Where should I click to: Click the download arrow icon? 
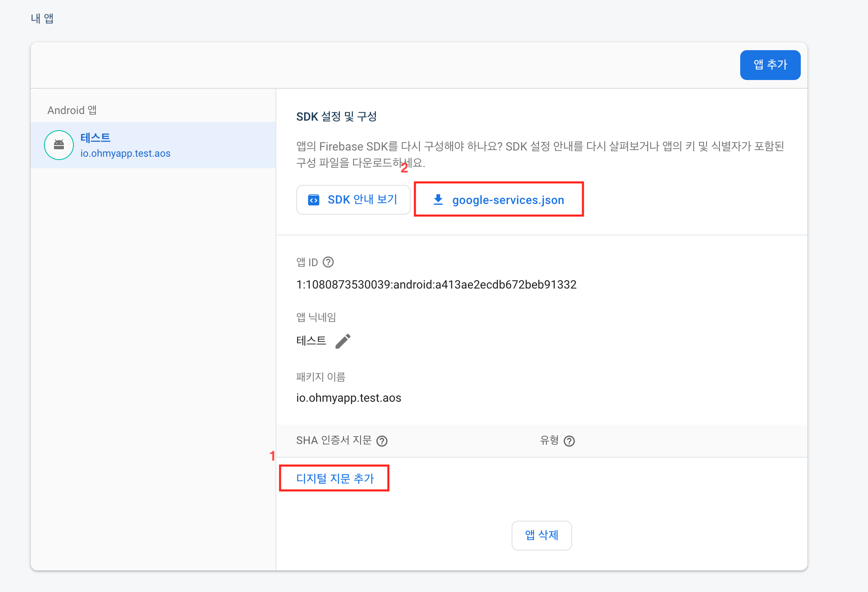(x=438, y=200)
